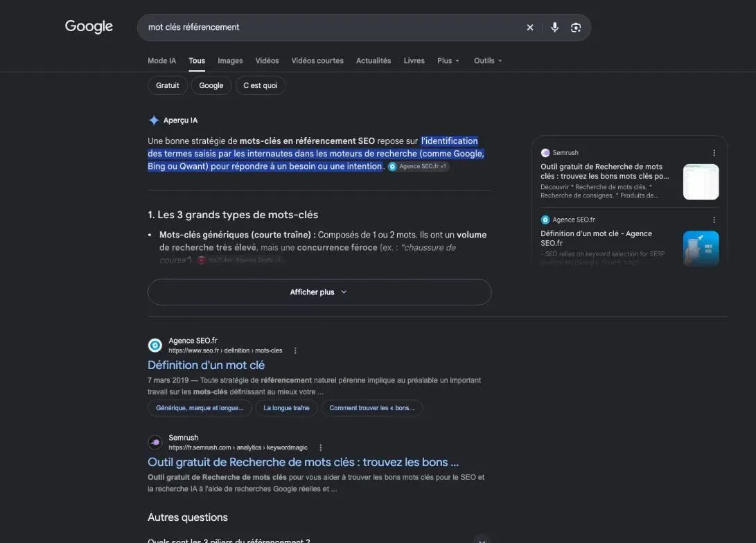Click the highlighted AI overview text passage
The image size is (756, 543).
pos(316,154)
